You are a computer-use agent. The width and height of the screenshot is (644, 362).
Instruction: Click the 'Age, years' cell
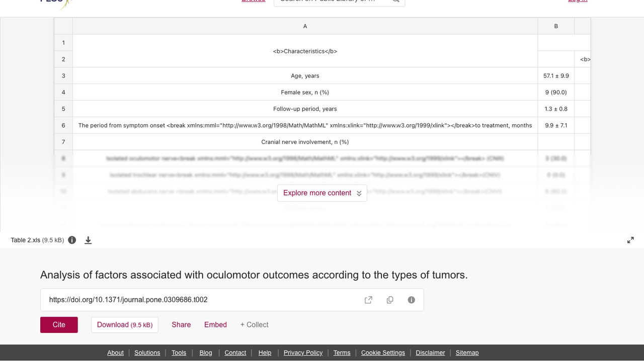click(305, 76)
